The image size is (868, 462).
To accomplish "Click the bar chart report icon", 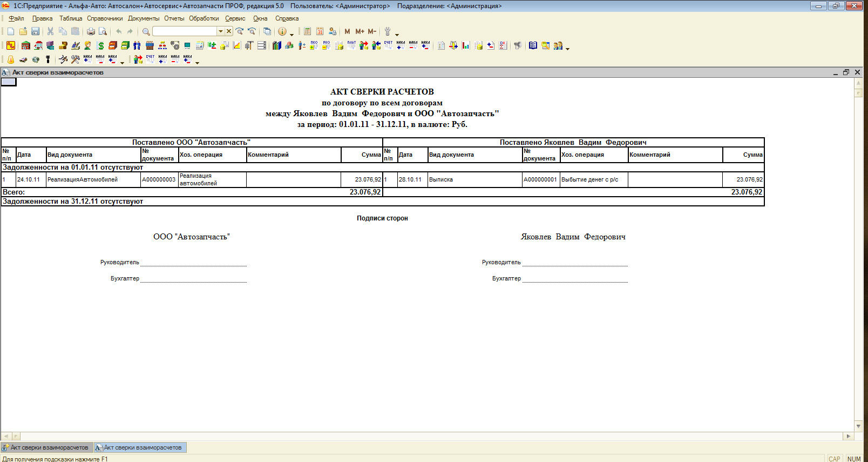I will pos(466,45).
